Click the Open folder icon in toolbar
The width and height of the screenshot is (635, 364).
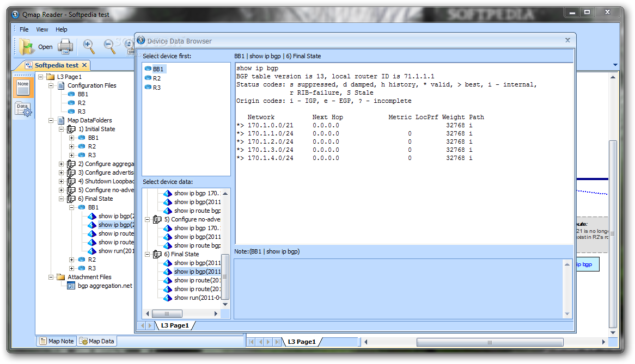click(x=27, y=46)
